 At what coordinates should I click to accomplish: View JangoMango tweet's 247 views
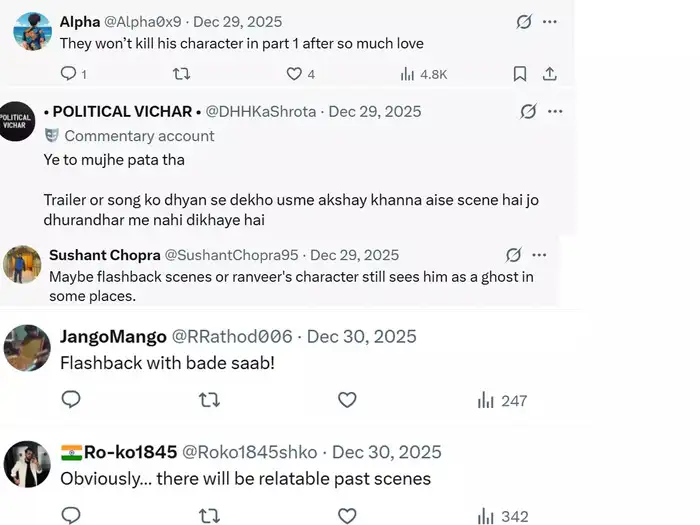tap(502, 400)
